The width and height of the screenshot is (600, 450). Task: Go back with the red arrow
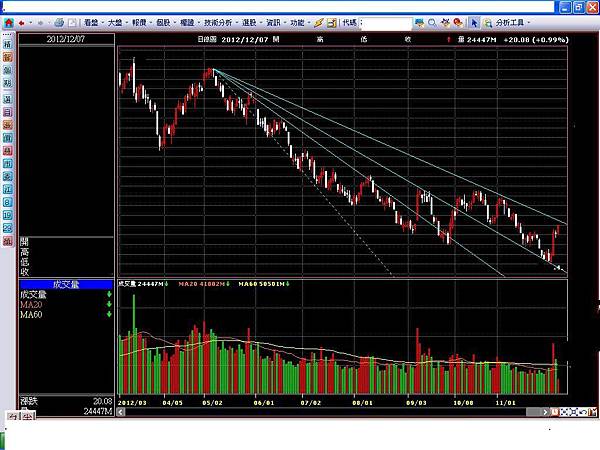21,23
